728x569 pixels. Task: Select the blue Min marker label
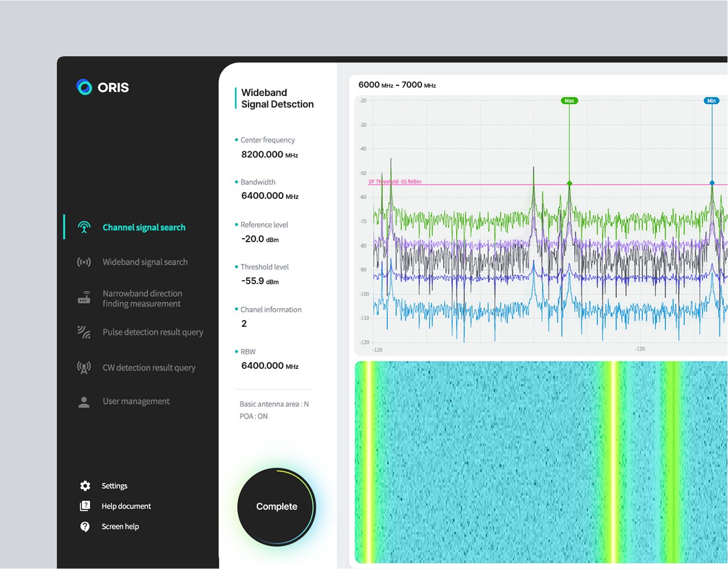(x=712, y=101)
